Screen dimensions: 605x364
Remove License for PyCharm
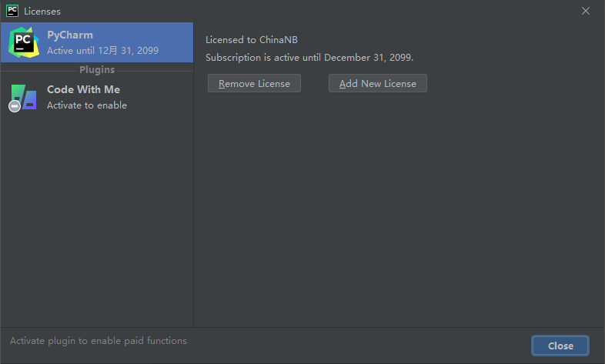(254, 83)
